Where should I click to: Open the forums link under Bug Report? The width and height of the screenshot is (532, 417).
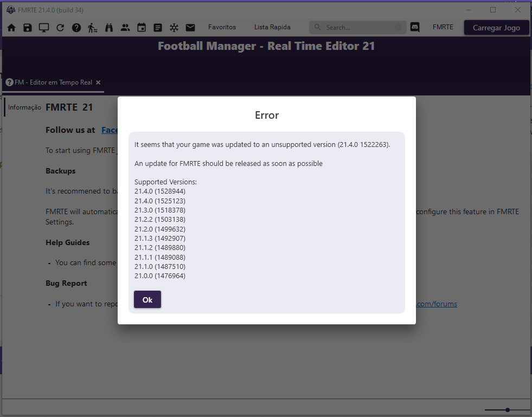(437, 304)
